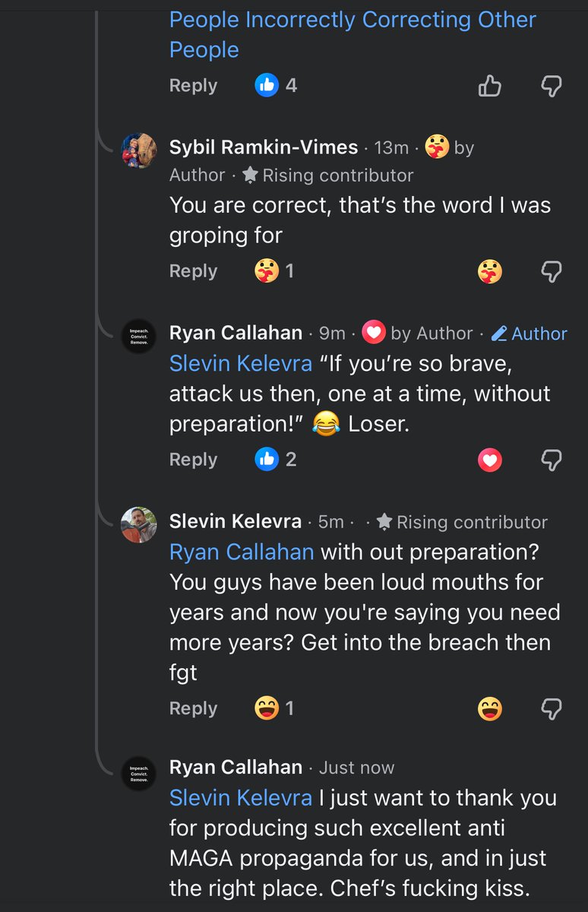The height and width of the screenshot is (912, 588).
Task: Toggle heart reaction on Ryan's Loser comment
Action: pyautogui.click(x=490, y=460)
